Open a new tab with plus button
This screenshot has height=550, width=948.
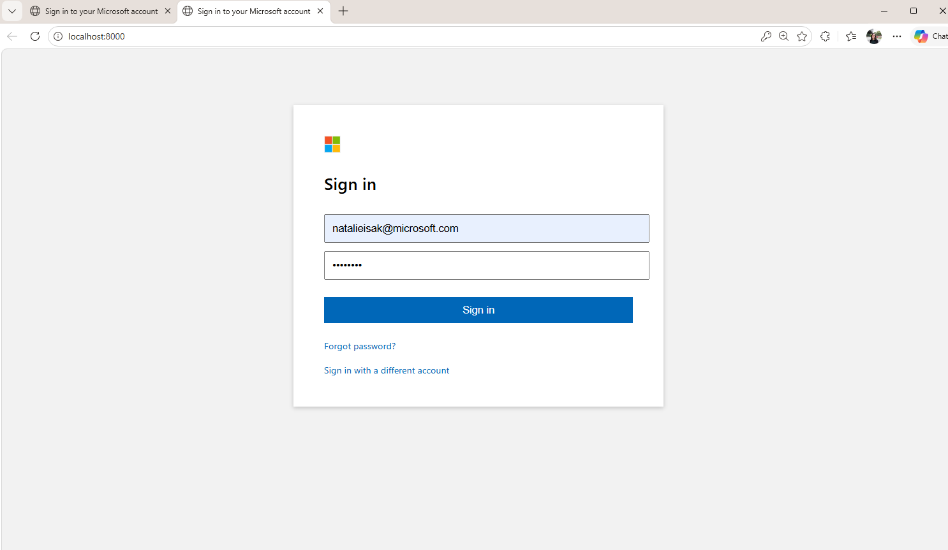[343, 11]
